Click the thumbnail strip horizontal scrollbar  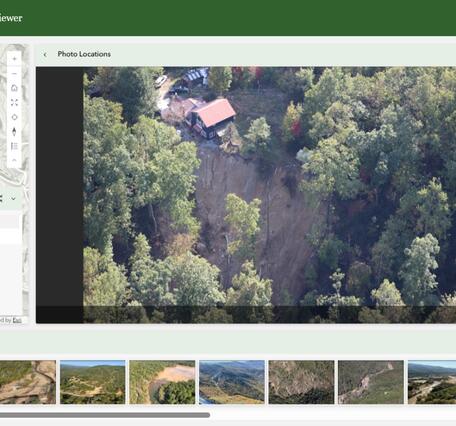tap(105, 415)
